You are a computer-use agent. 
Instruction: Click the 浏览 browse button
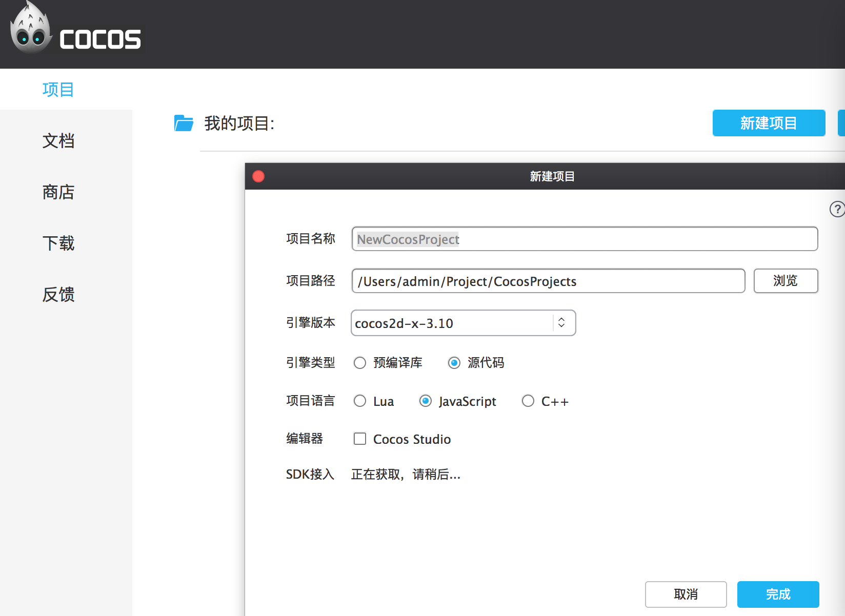[786, 281]
